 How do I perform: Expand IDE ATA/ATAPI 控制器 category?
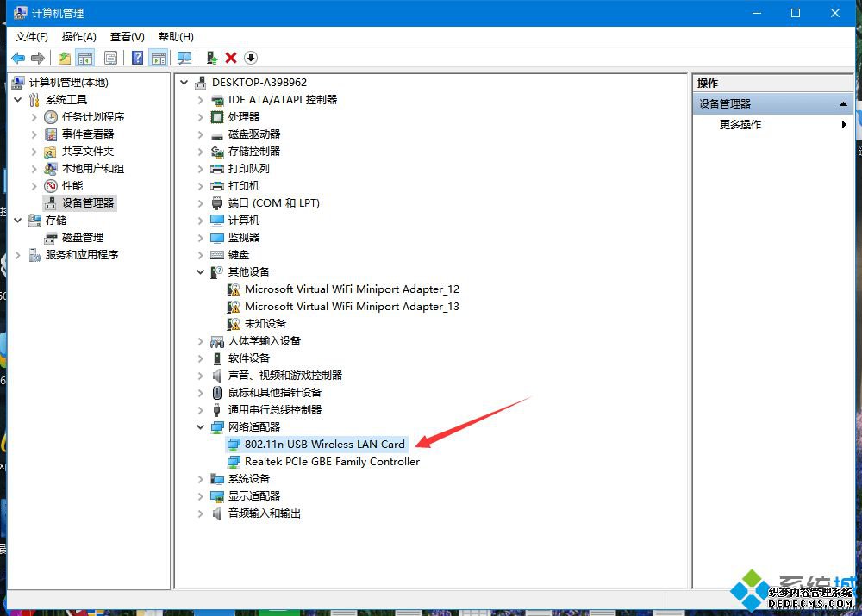click(x=200, y=100)
